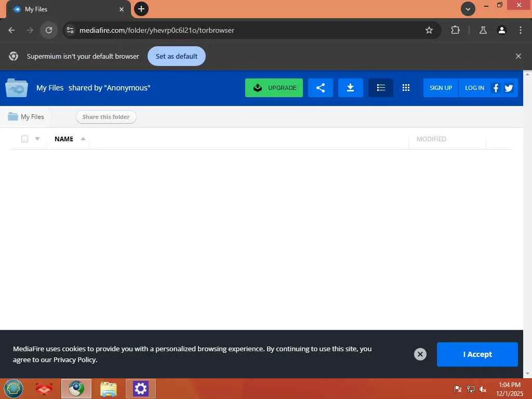Click the SIGN UP link
The image size is (532, 399).
tap(441, 88)
